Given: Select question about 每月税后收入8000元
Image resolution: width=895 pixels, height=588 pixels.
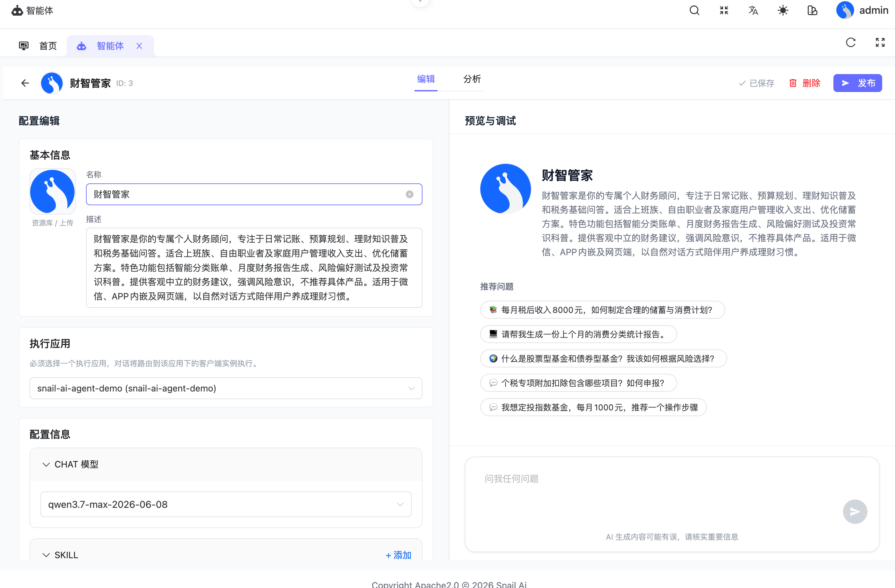Looking at the screenshot, I should (602, 310).
